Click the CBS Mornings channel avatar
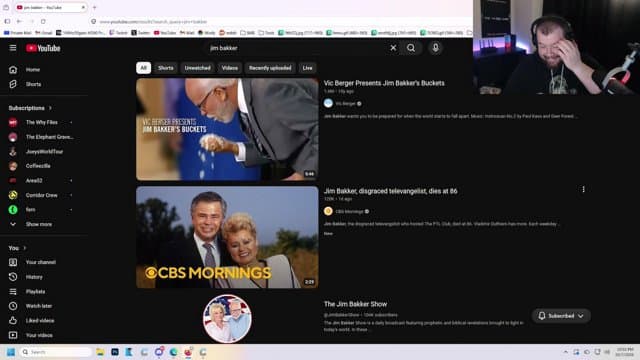 [x=328, y=211]
